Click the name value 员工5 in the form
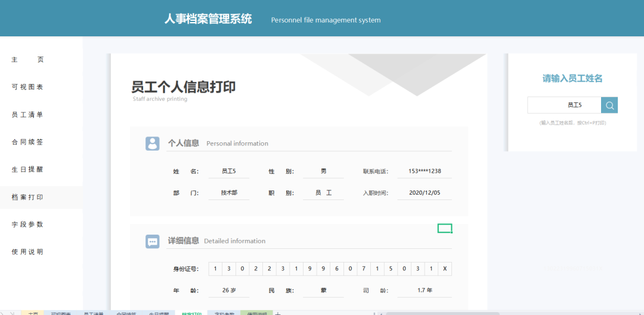644x315 pixels. tap(229, 171)
